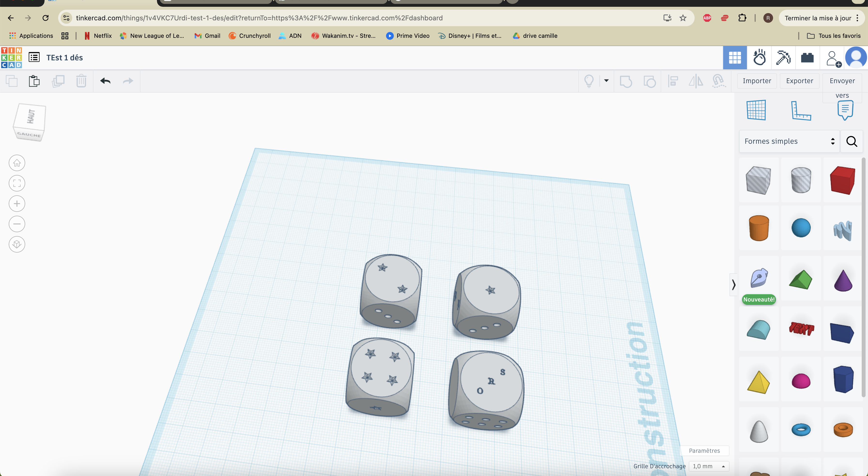Open the Notes tool icon
The height and width of the screenshot is (476, 868).
[845, 110]
